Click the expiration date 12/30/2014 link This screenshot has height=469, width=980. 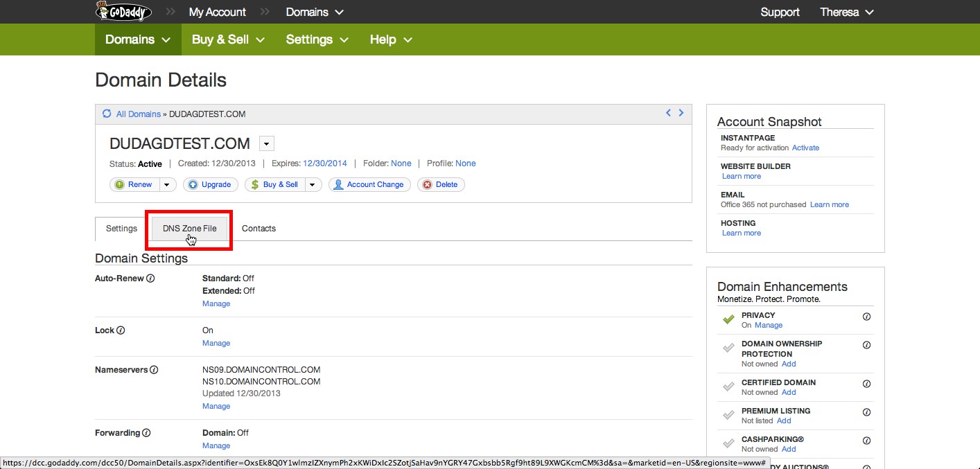click(x=325, y=163)
